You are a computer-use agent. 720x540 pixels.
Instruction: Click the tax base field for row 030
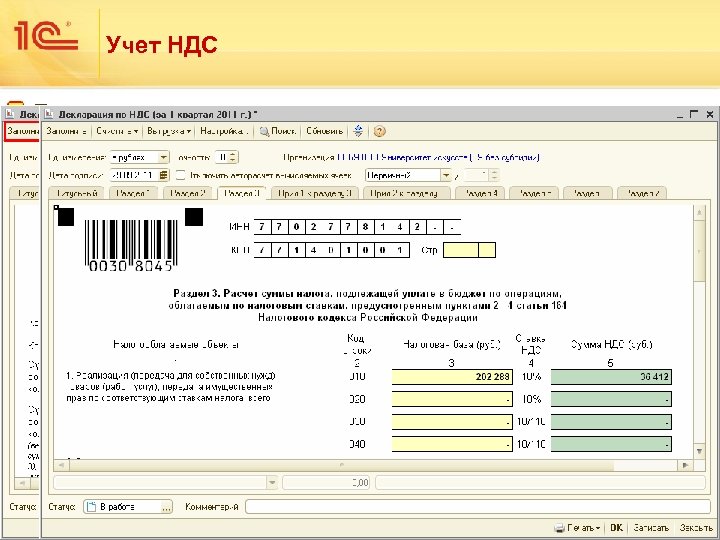[x=452, y=422]
